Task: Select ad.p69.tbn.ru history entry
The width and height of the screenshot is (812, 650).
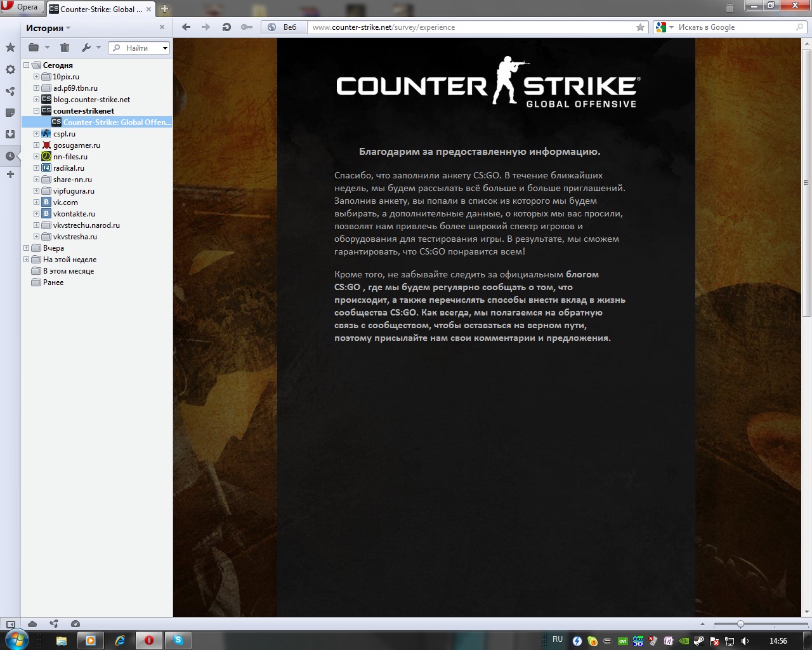Action: [70, 88]
